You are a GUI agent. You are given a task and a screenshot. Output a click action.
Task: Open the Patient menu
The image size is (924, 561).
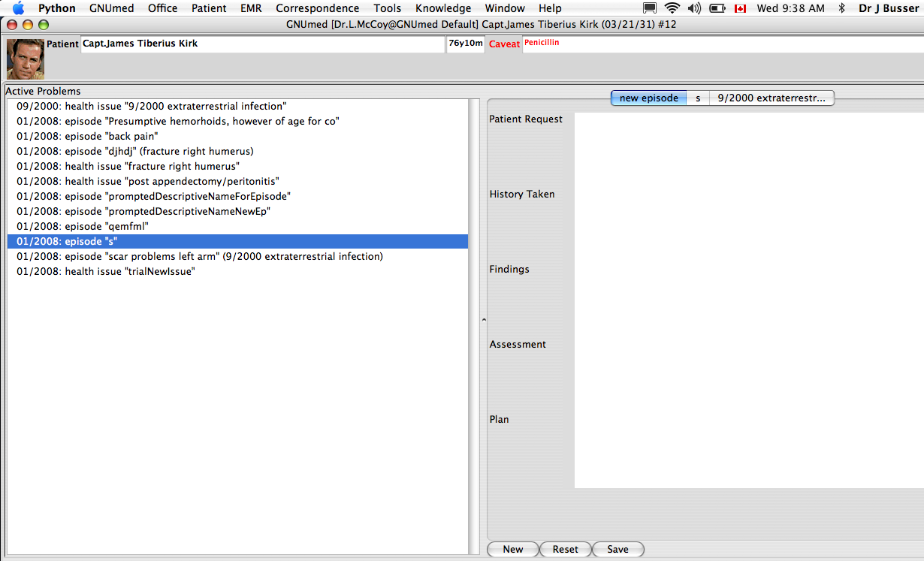210,8
